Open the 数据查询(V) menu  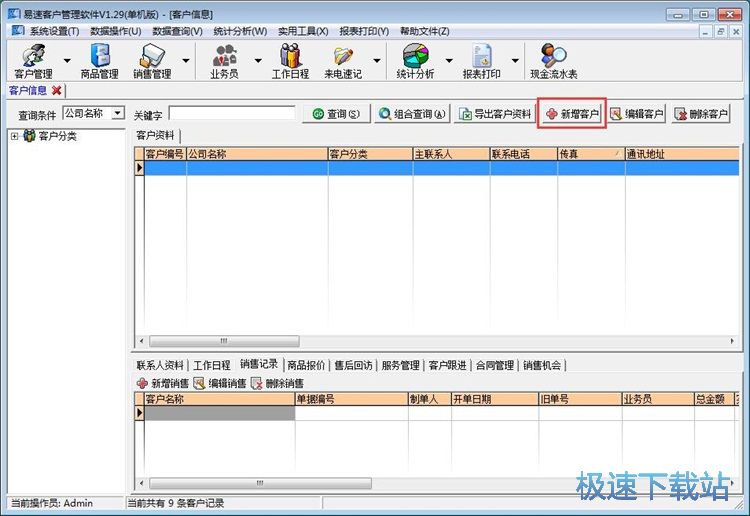[x=177, y=31]
